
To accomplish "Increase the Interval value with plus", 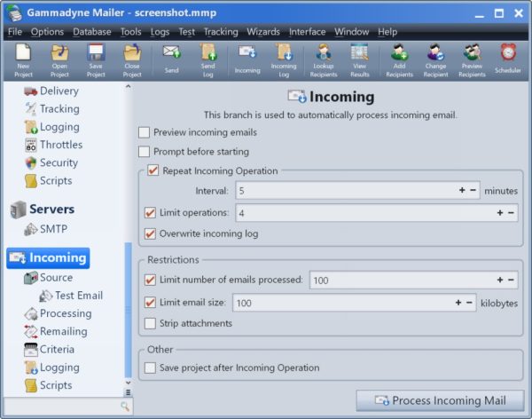I will click(462, 191).
